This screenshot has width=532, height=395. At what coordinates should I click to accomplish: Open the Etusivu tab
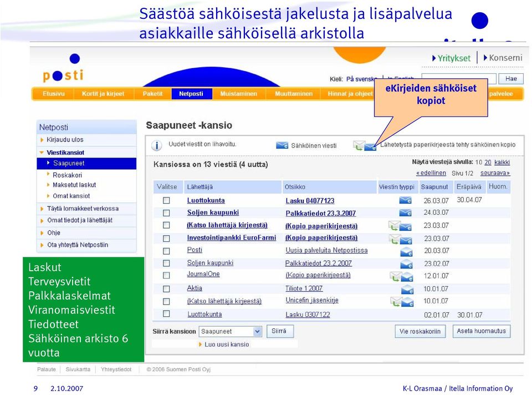(x=54, y=94)
